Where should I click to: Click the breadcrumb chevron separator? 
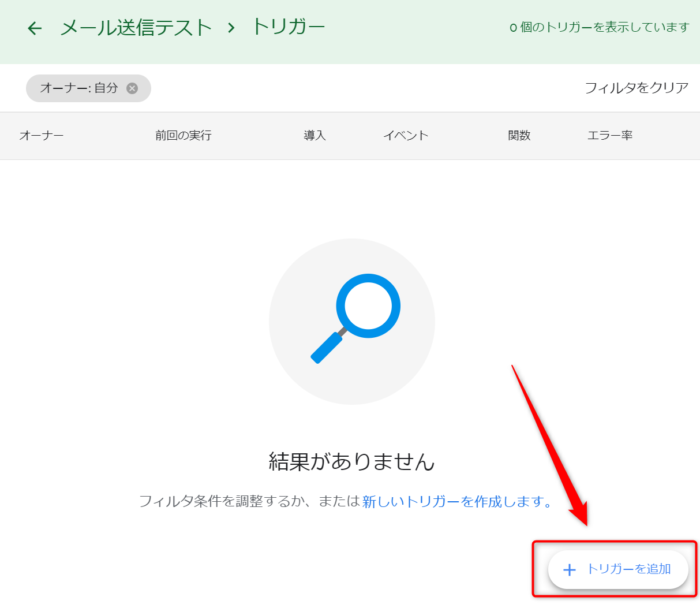pos(232,28)
